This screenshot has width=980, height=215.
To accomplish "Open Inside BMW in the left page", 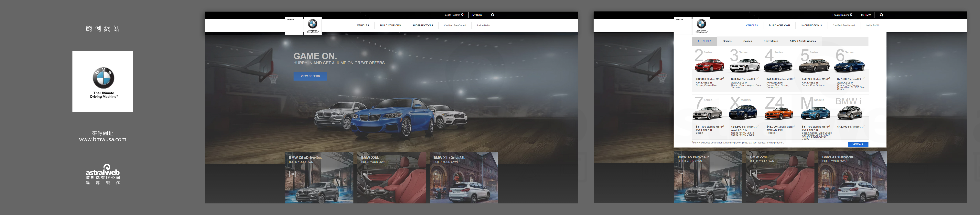I will [484, 25].
